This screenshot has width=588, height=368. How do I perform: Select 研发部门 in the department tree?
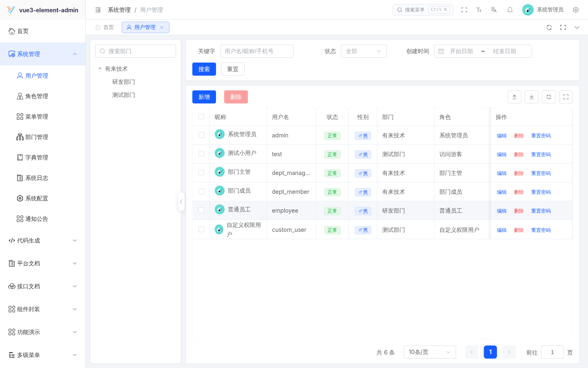coord(124,82)
